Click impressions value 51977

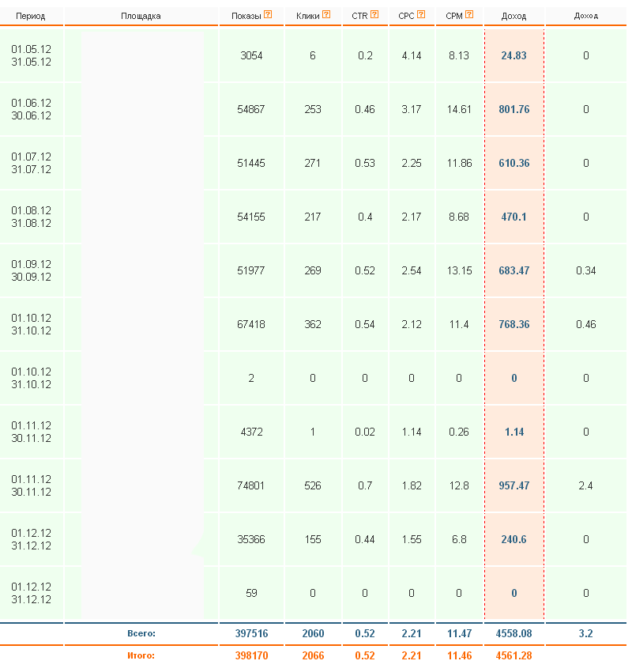pyautogui.click(x=251, y=271)
